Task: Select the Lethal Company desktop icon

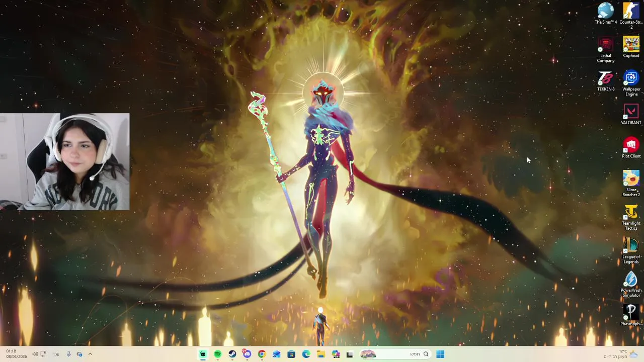Action: point(606,50)
